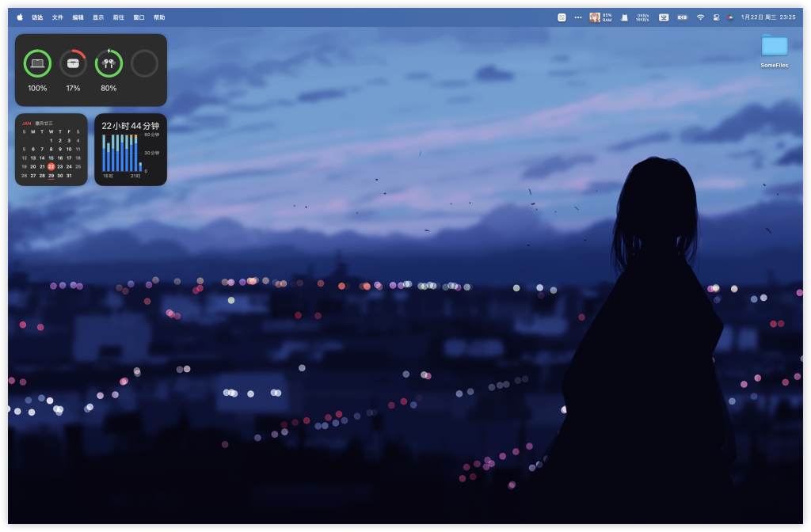Open the 22小时44分钟 screen time widget
The image size is (811, 532).
[131, 150]
